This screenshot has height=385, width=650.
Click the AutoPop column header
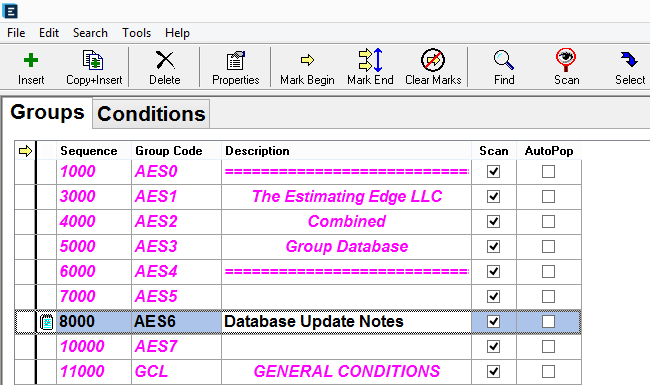pos(549,151)
